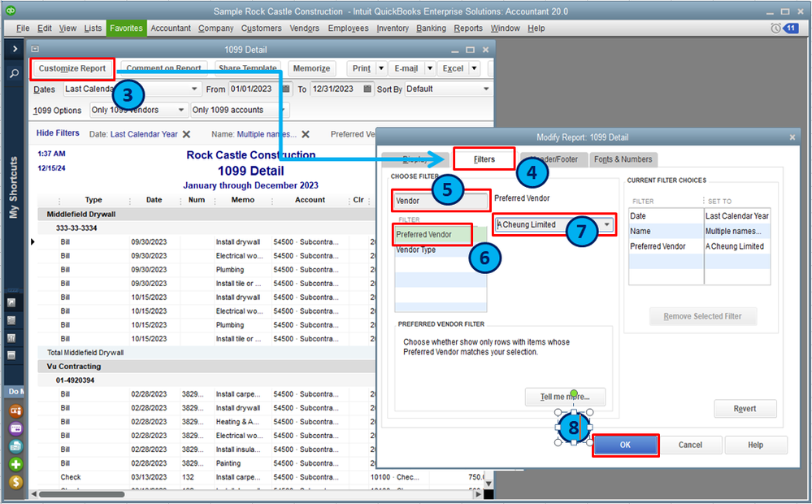The width and height of the screenshot is (812, 504).
Task: Open the Accountant menu
Action: [x=171, y=28]
